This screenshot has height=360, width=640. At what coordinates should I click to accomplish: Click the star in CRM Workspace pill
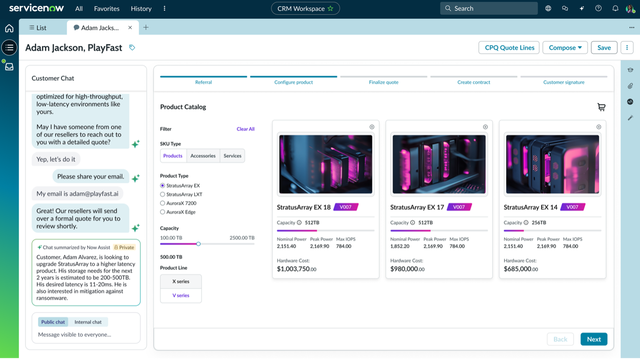pyautogui.click(x=331, y=8)
